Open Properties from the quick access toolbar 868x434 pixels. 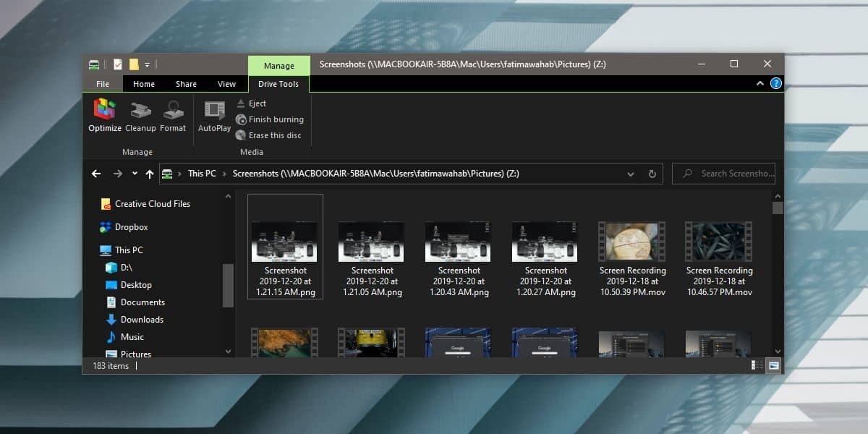click(117, 64)
